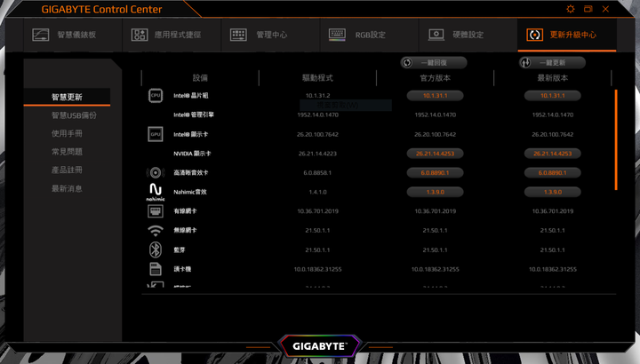Close the Control Center window
Viewport: 640px width, 364px height.
pos(605,9)
